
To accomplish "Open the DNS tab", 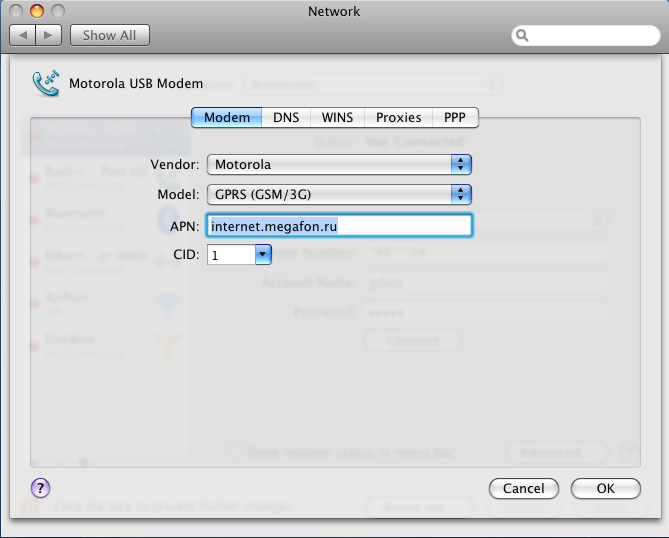I will [286, 117].
